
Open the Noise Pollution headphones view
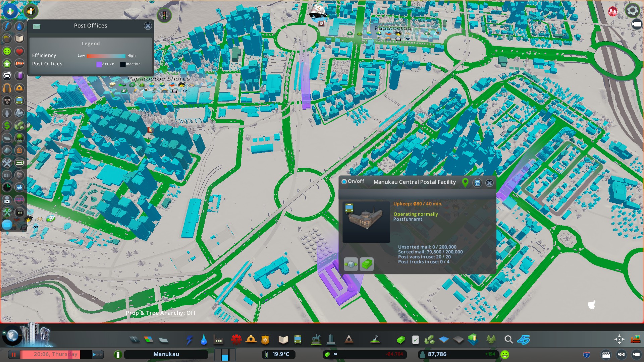pyautogui.click(x=7, y=88)
